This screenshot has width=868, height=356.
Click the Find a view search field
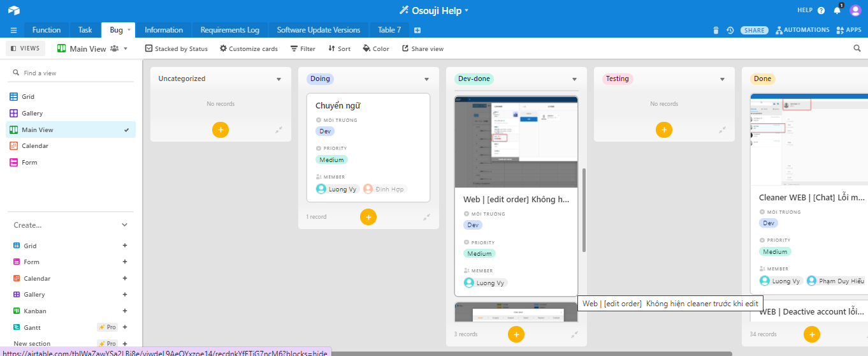coord(71,73)
